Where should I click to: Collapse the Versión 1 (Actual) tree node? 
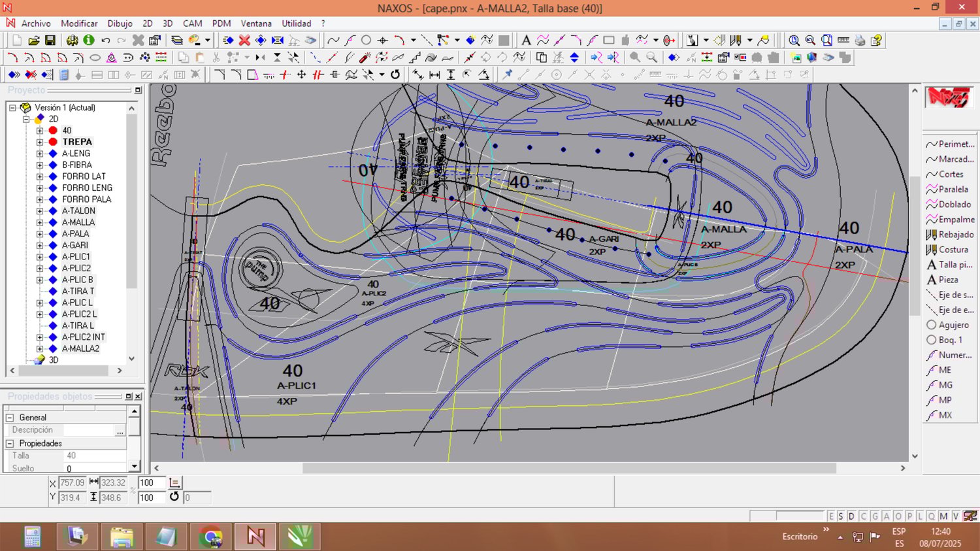coord(12,108)
